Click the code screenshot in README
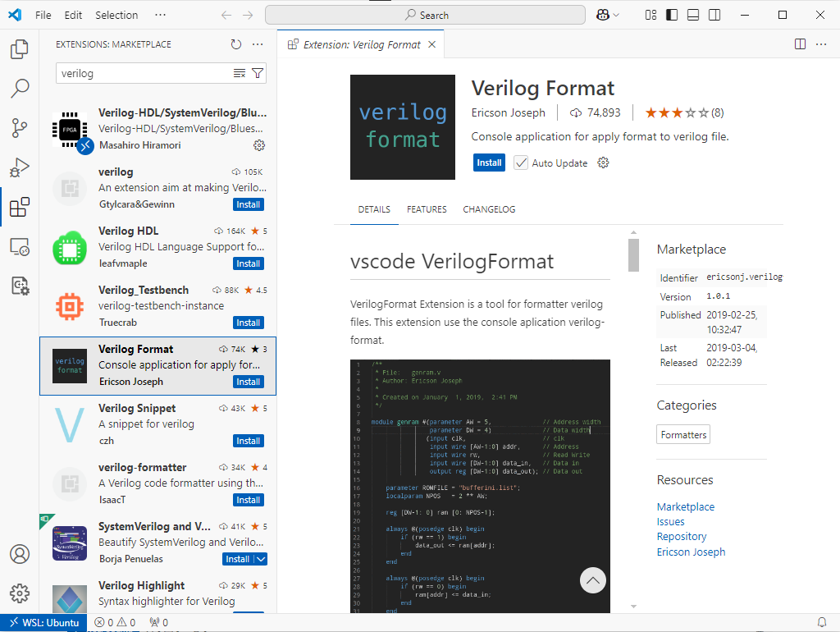This screenshot has width=840, height=632. pos(480,486)
